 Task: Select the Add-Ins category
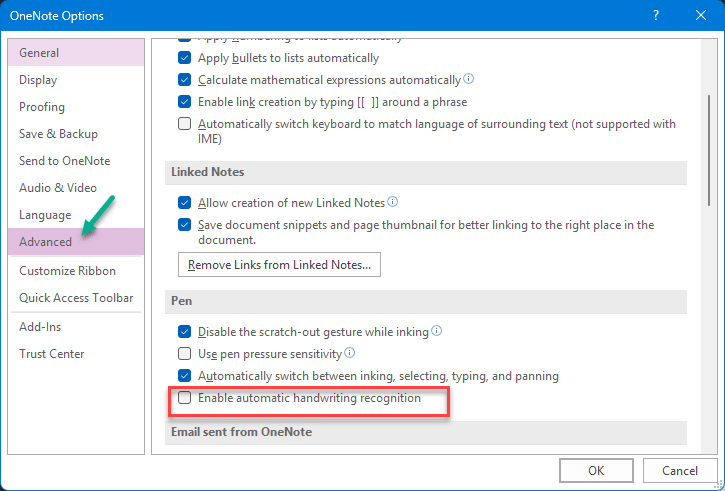tap(76, 327)
